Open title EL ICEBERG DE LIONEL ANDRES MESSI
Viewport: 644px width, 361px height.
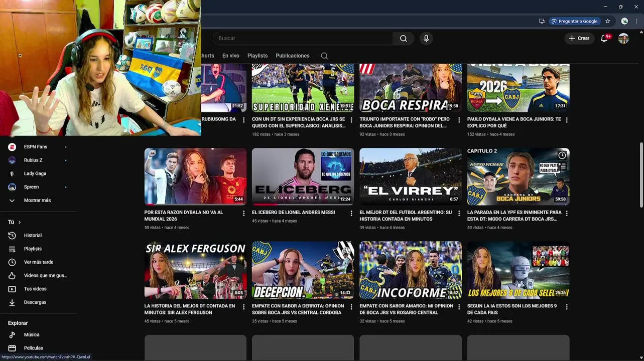[x=294, y=213]
